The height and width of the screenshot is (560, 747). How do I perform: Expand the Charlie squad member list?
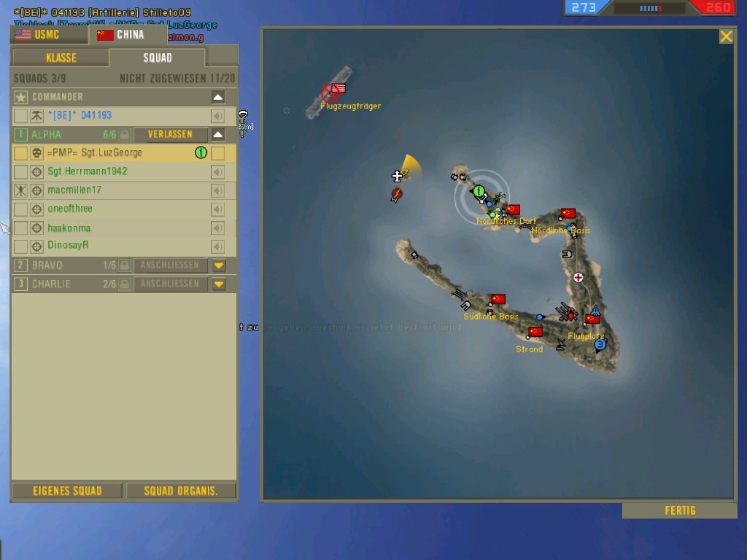(218, 284)
